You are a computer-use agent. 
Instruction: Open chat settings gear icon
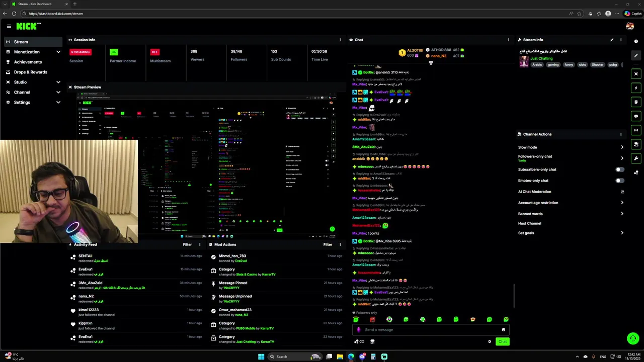pos(490,342)
